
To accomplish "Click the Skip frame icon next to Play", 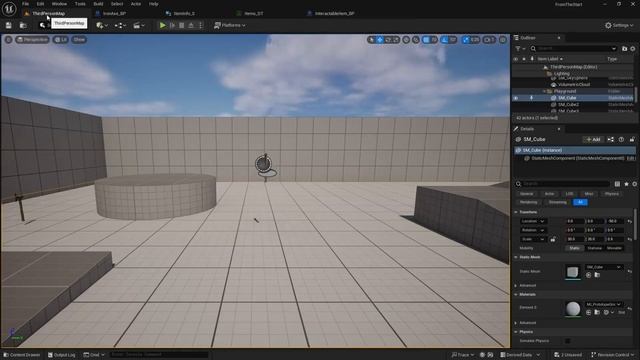I will pyautogui.click(x=172, y=25).
